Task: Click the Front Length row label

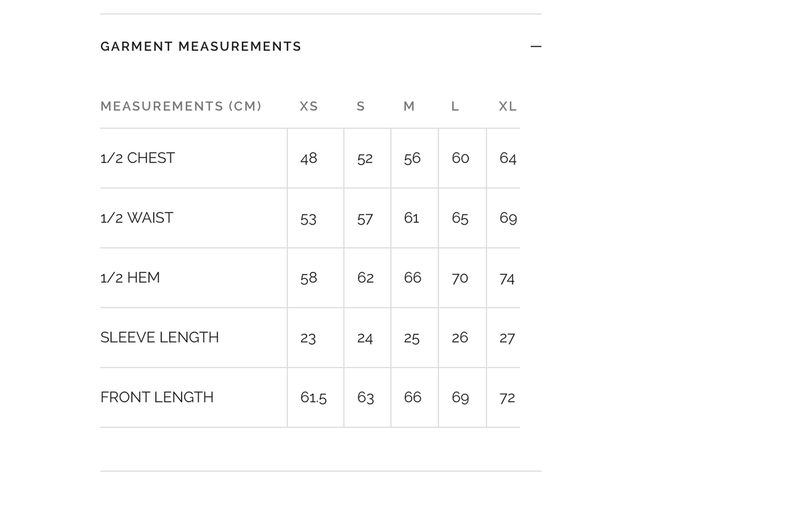Action: click(x=157, y=398)
